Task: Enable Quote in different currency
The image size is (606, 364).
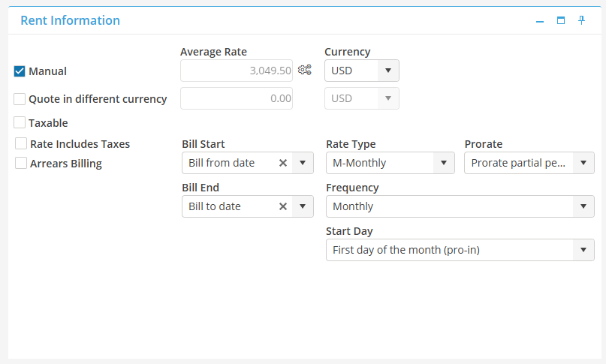Action: pos(20,98)
